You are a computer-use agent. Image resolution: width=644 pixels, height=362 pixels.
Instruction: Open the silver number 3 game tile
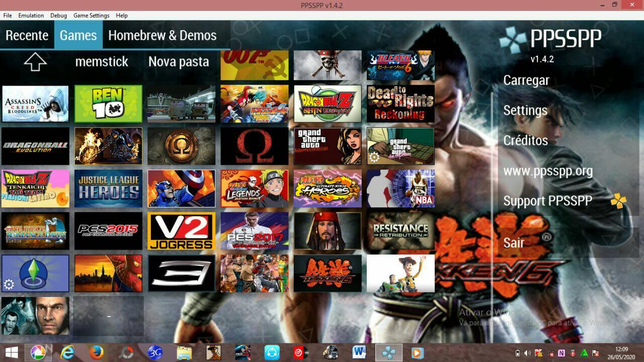click(181, 273)
